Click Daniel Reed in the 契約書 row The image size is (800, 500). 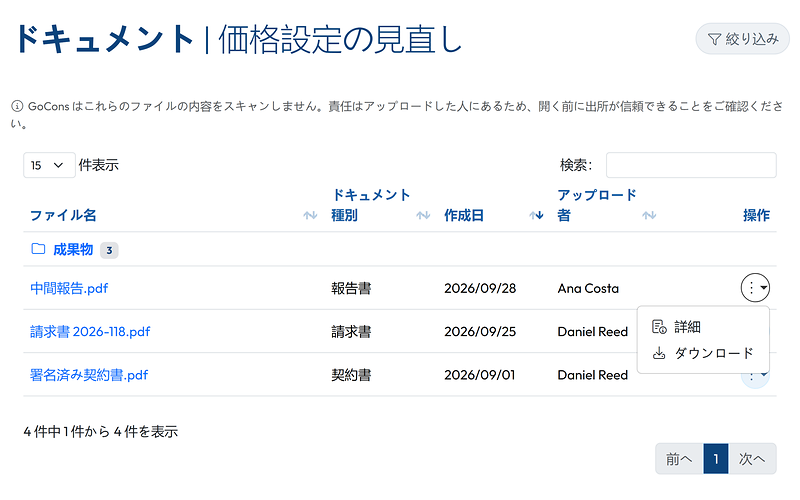pyautogui.click(x=593, y=375)
